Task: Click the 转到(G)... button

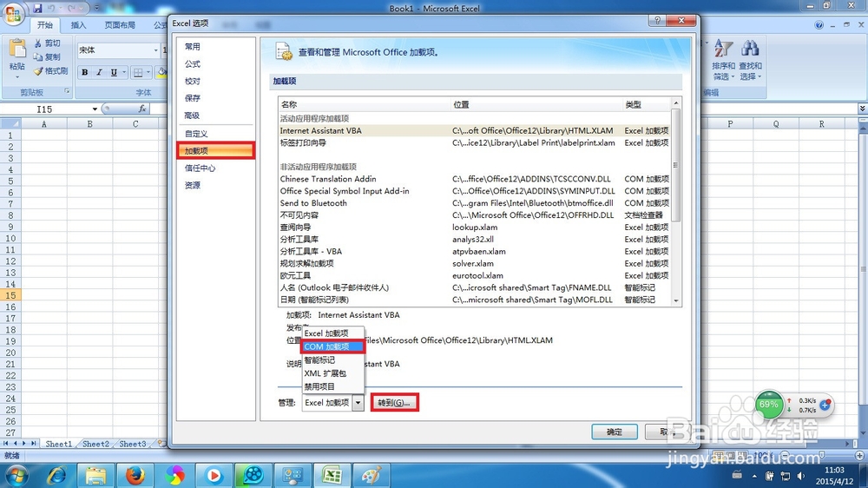Action: (394, 403)
